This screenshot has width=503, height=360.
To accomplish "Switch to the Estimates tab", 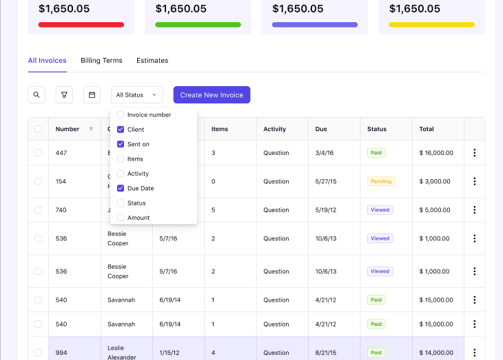I will 152,61.
